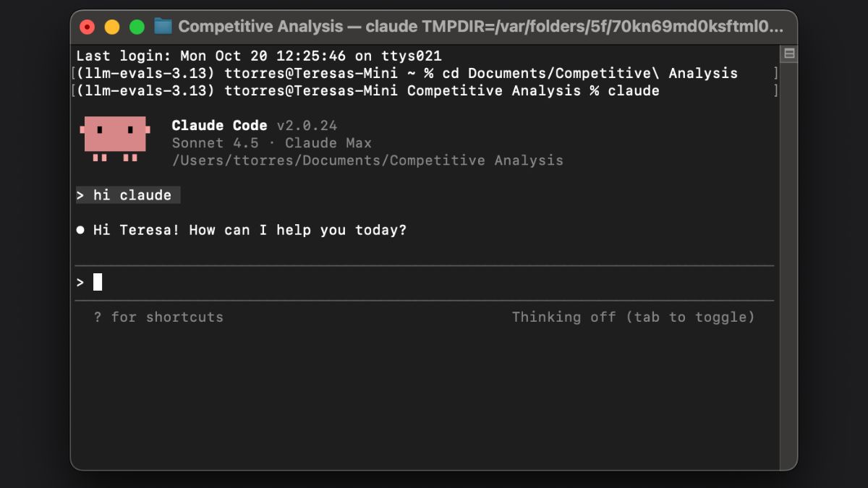Screen dimensions: 868x488
Task: Click the "Last login" line at top
Action: click(x=258, y=56)
